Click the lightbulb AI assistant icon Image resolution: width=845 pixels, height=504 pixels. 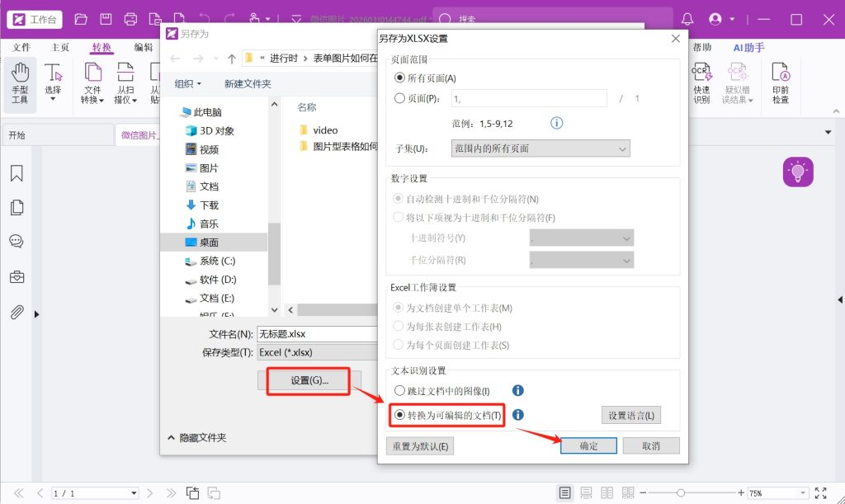(798, 172)
